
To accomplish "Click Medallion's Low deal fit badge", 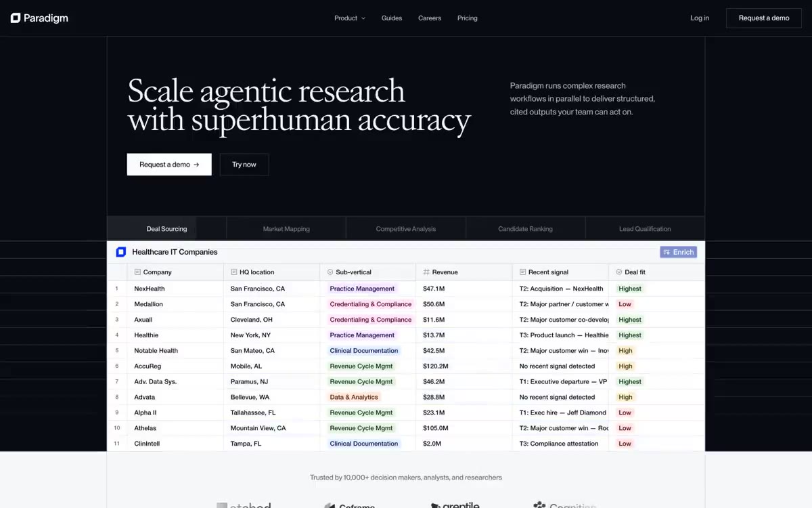I will click(x=625, y=304).
